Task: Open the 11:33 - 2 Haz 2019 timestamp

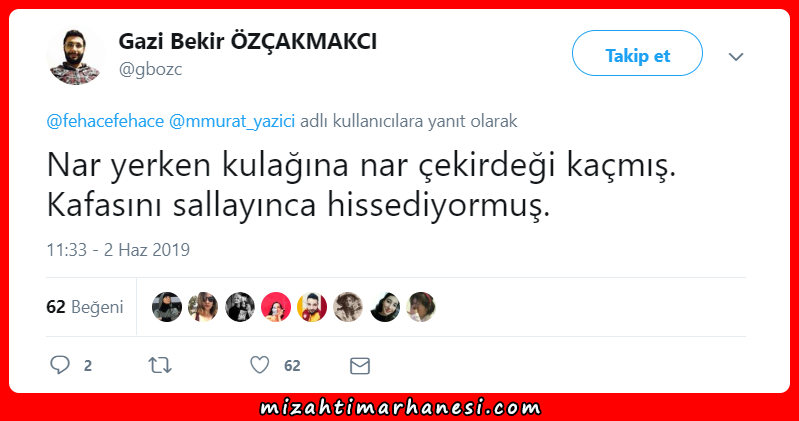Action: point(118,250)
